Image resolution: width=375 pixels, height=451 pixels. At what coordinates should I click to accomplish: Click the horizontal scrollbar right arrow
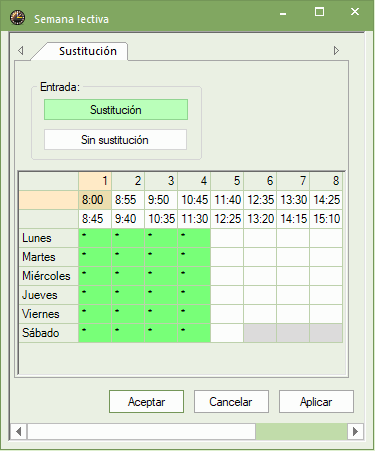355,431
